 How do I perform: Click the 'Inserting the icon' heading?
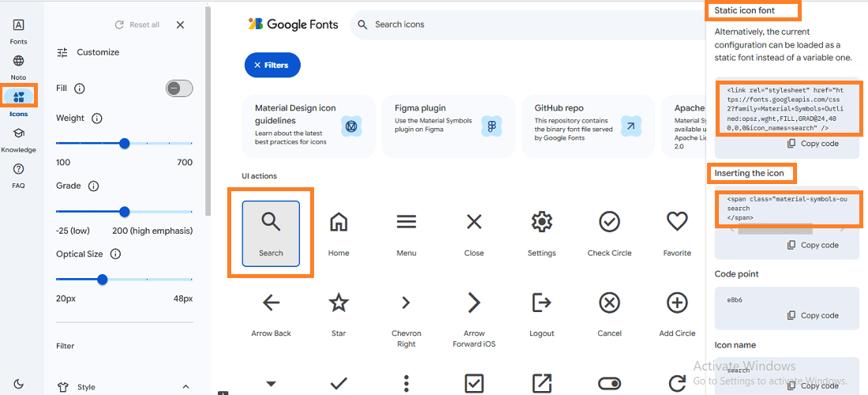pos(749,173)
